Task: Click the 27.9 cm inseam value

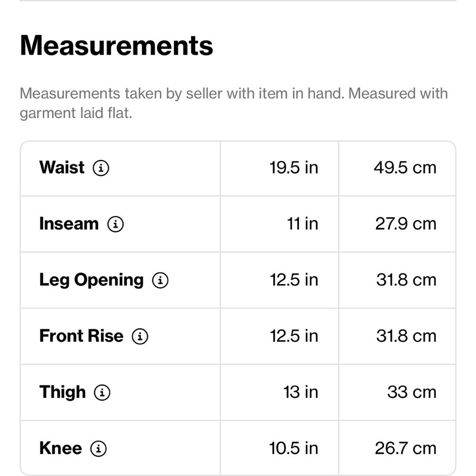Action: 406,224
